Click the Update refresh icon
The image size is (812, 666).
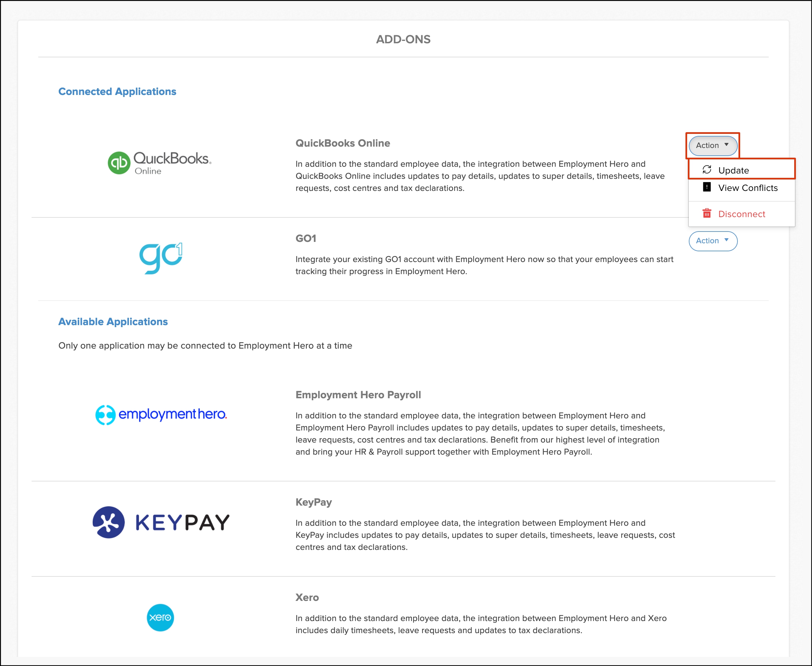tap(707, 169)
